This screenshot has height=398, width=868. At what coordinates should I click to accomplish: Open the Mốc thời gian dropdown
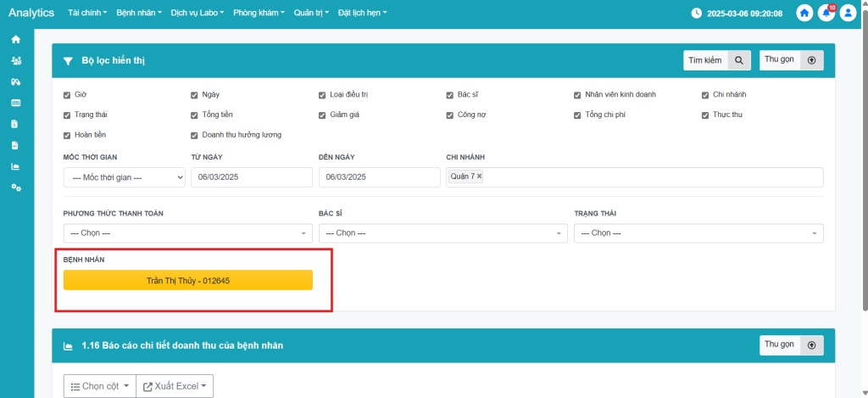point(124,177)
